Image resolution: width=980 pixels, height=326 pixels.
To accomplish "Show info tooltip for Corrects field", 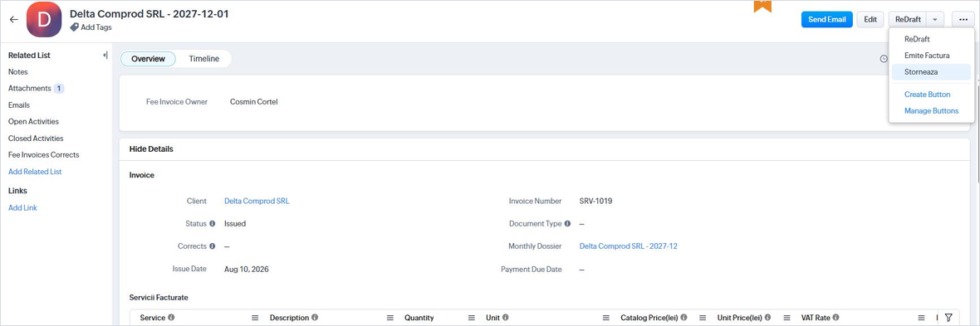I will tap(213, 246).
